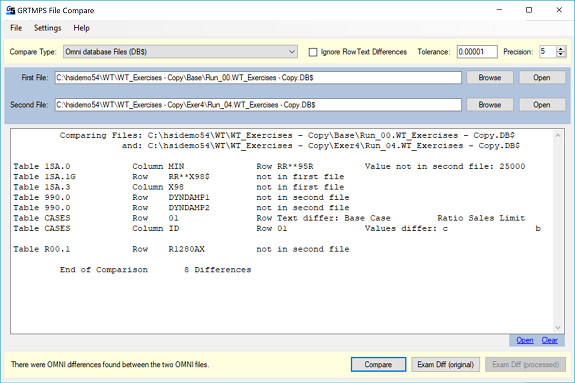
Task: Click the 'DYNDAMP2' row entry
Action: [189, 207]
